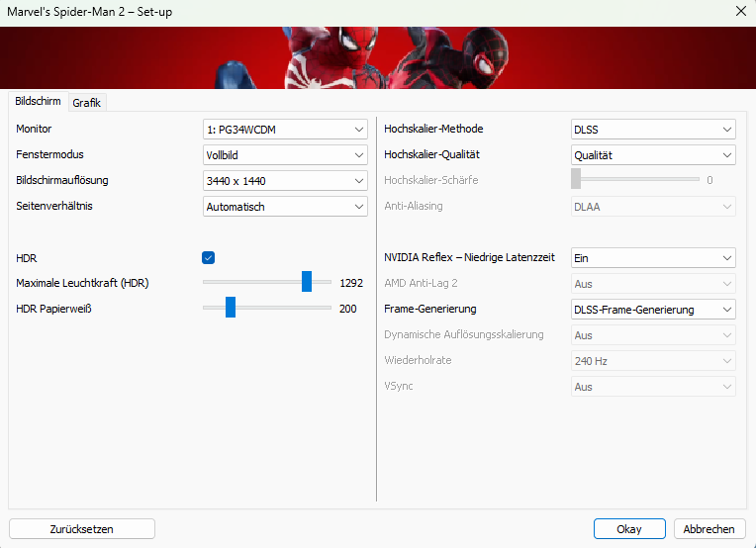The image size is (756, 548).
Task: Click the 200 paper white value
Action: click(x=347, y=309)
